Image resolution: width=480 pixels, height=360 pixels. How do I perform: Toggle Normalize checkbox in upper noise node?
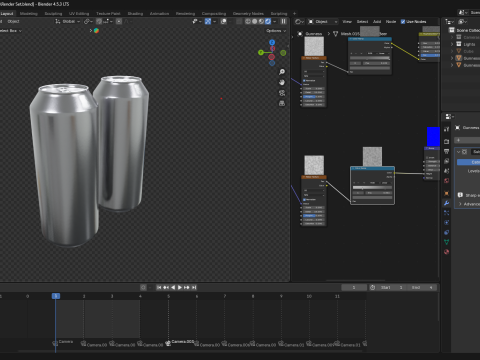pos(304,80)
